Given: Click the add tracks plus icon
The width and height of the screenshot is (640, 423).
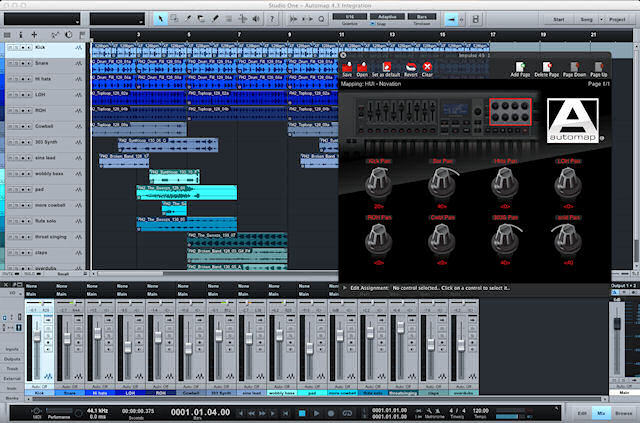Looking at the screenshot, I should point(34,35).
